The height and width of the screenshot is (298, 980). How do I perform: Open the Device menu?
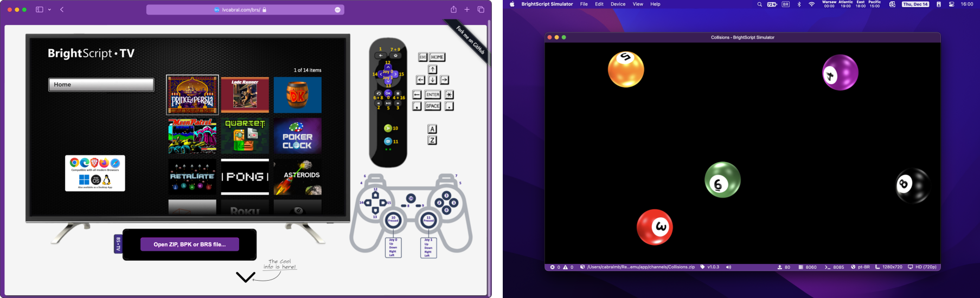[x=618, y=4]
